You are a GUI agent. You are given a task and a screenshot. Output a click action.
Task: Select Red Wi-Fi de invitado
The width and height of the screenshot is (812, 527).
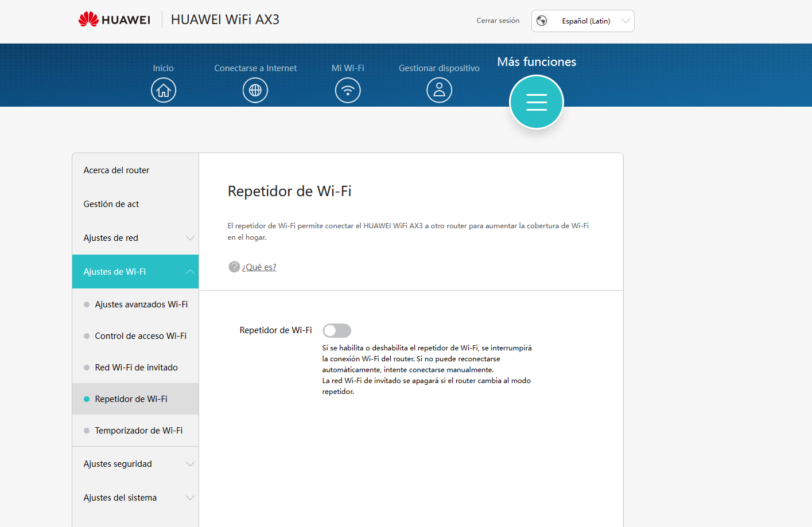(x=136, y=368)
